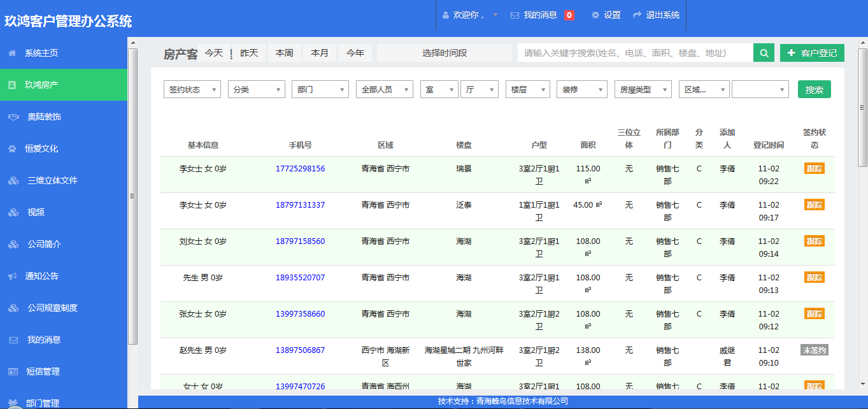868x409 pixels.
Task: Open the 签约状态 dropdown
Action: [192, 90]
